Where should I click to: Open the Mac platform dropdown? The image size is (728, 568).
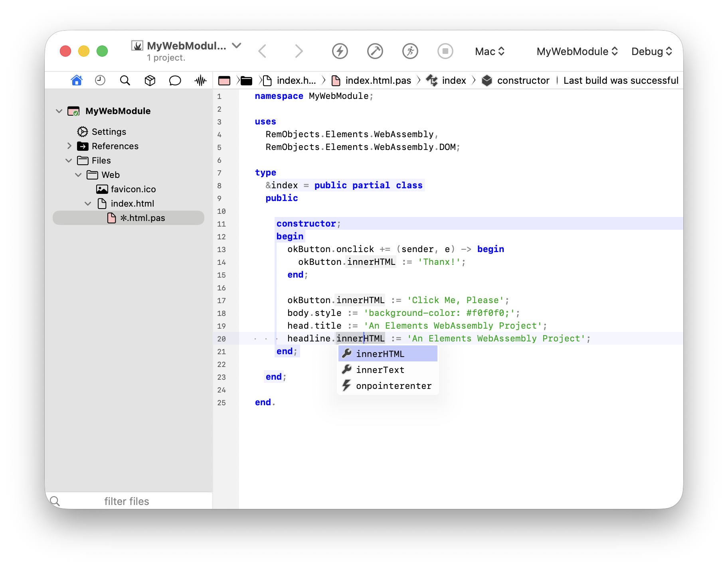pos(490,51)
